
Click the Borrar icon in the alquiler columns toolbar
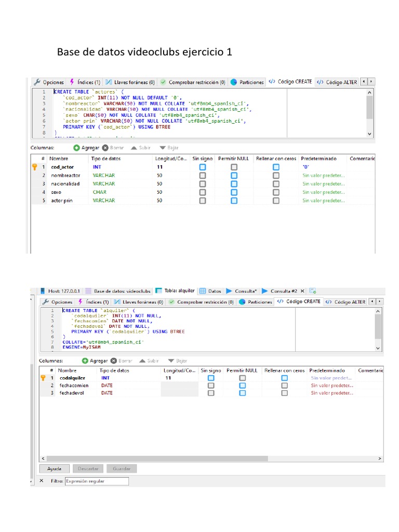[x=114, y=361]
